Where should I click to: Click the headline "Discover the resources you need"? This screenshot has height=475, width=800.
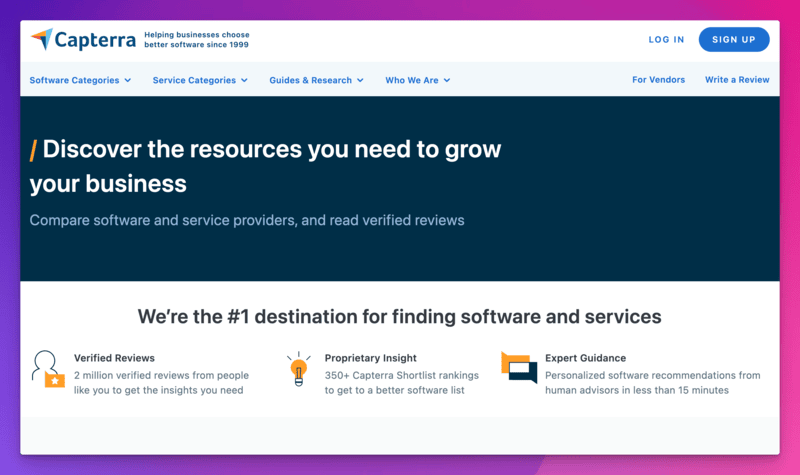265,166
